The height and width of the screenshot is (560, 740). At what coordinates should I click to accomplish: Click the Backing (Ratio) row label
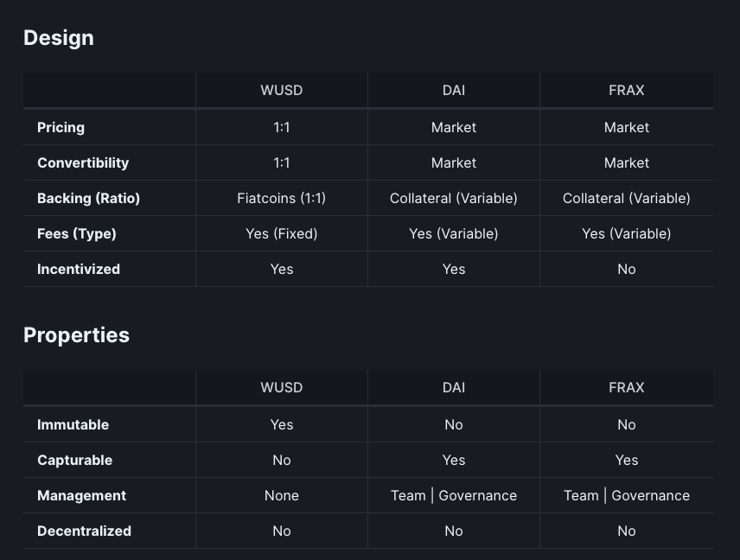pyautogui.click(x=88, y=198)
